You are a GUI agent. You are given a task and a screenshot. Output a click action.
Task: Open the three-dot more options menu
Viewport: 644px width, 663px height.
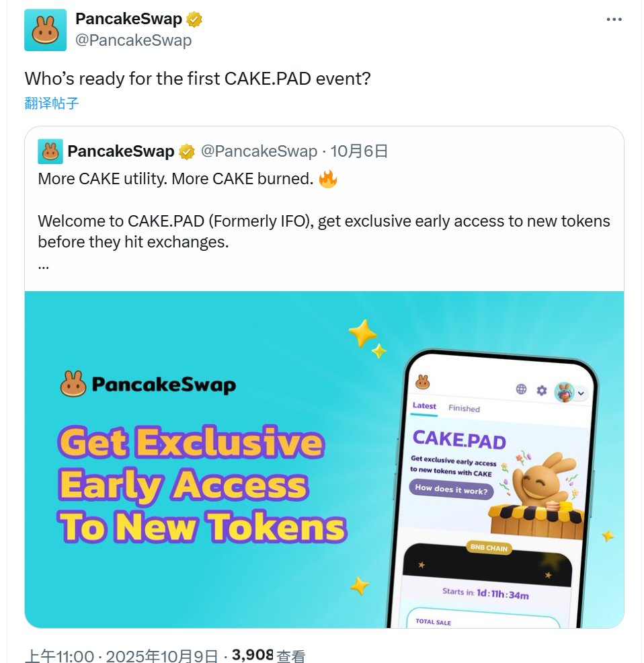614,20
